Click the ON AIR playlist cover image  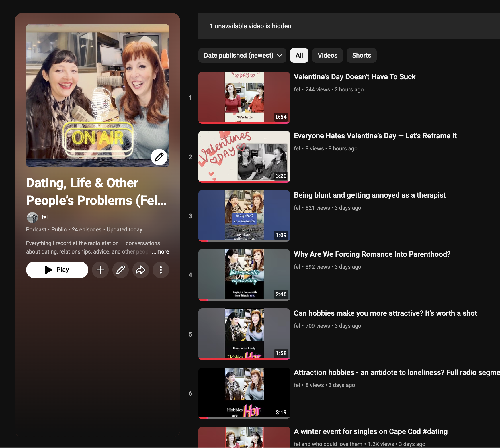point(97,95)
